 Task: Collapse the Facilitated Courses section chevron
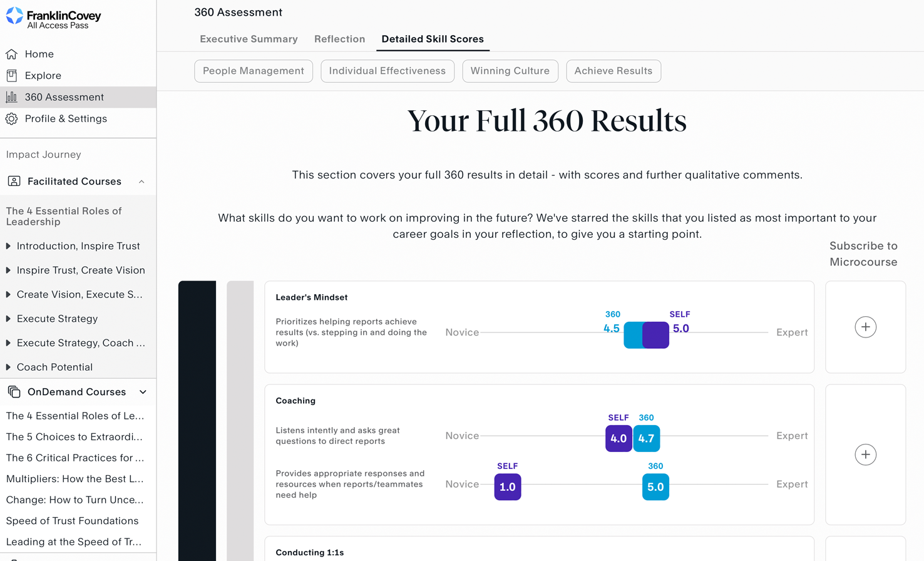pos(141,182)
